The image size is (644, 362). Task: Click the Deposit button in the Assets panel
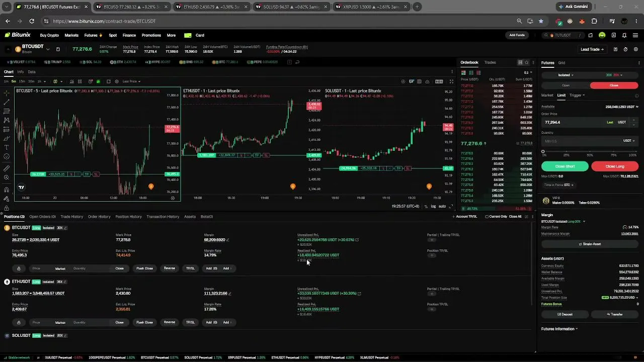(x=565, y=314)
